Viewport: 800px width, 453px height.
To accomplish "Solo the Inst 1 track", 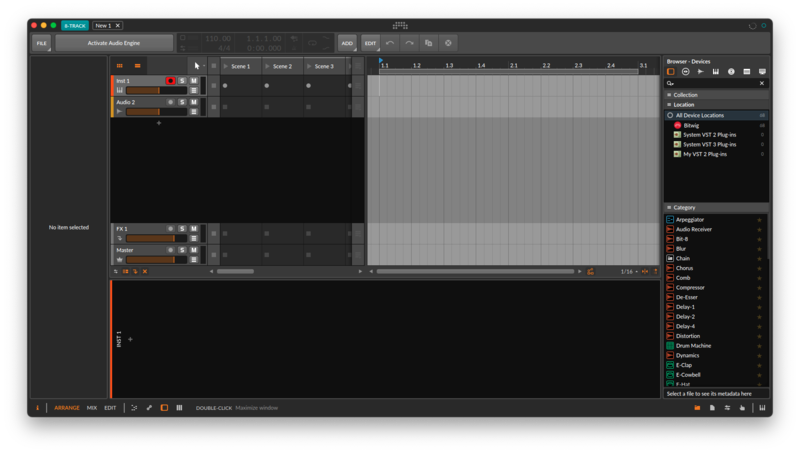I will pos(182,81).
